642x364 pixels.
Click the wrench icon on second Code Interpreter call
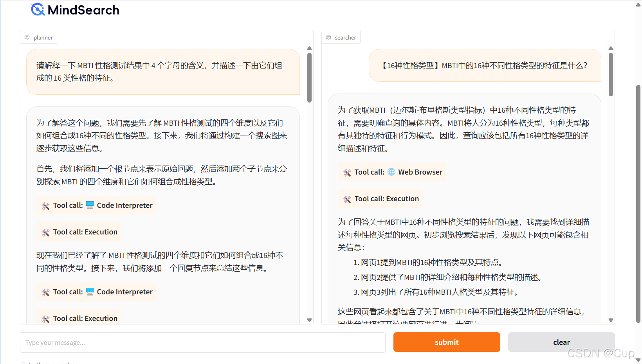pos(45,292)
